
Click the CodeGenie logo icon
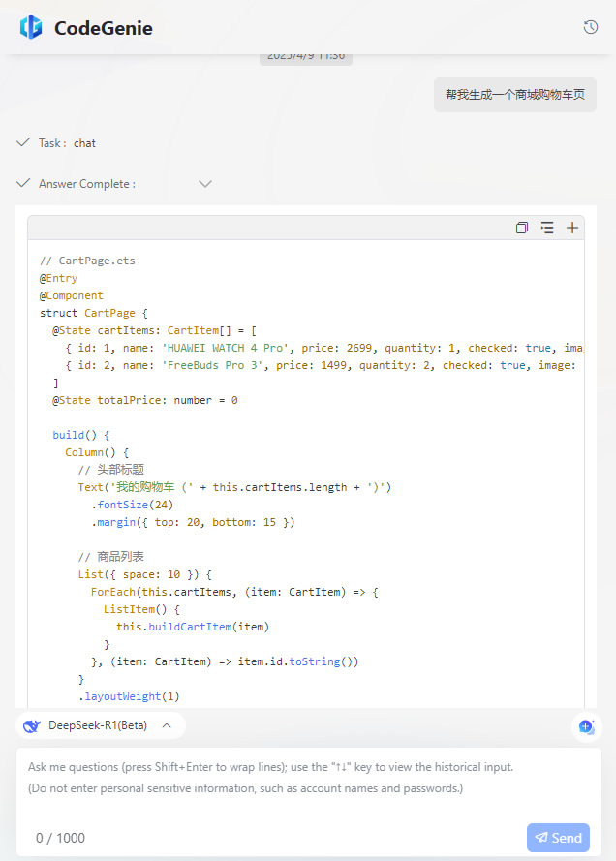coord(31,27)
